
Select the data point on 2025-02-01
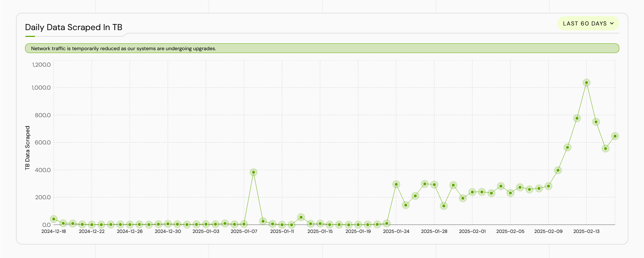[x=472, y=192]
